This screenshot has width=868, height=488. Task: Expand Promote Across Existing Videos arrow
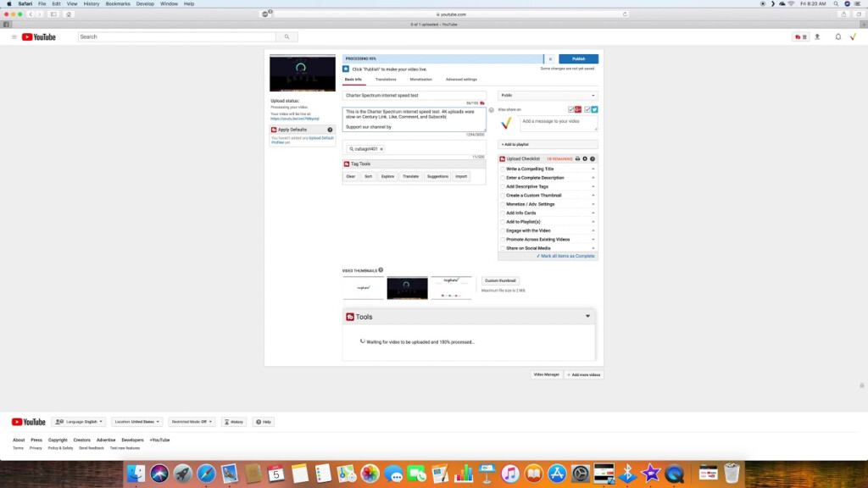point(593,240)
